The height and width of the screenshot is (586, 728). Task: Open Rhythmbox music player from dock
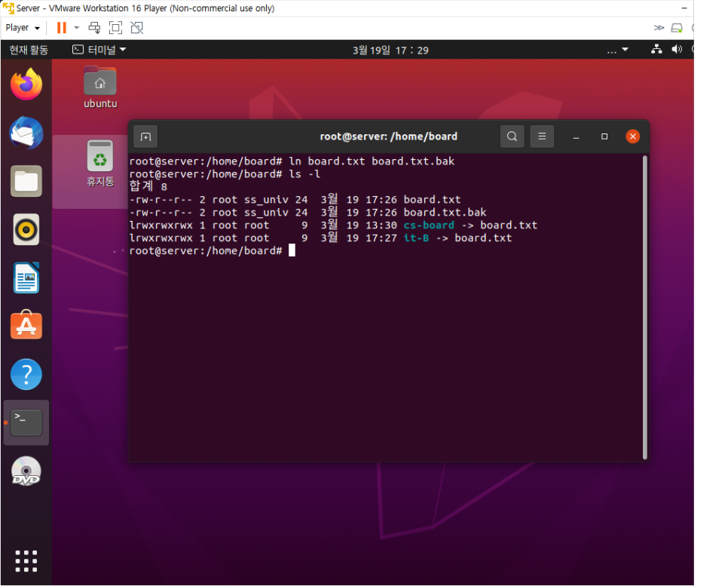[x=26, y=229]
